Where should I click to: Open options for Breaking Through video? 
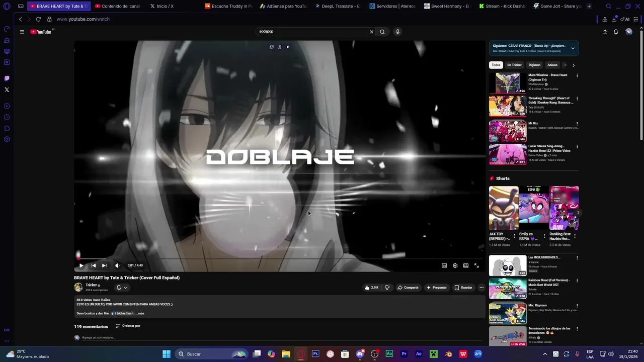pyautogui.click(x=577, y=99)
